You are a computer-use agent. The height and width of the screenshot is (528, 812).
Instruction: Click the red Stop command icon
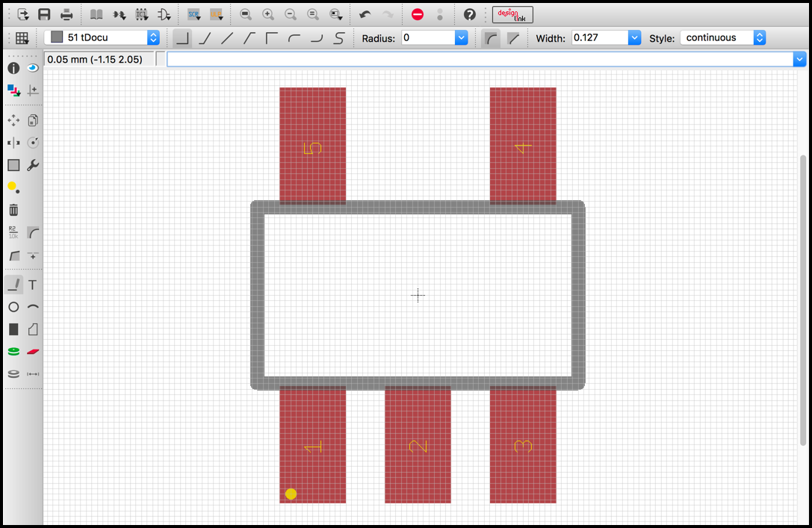418,14
